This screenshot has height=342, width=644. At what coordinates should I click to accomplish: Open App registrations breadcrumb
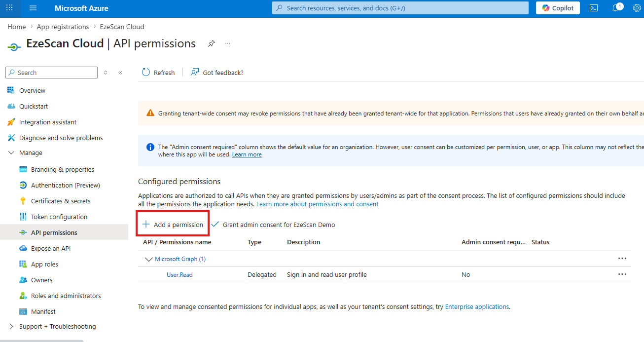63,27
